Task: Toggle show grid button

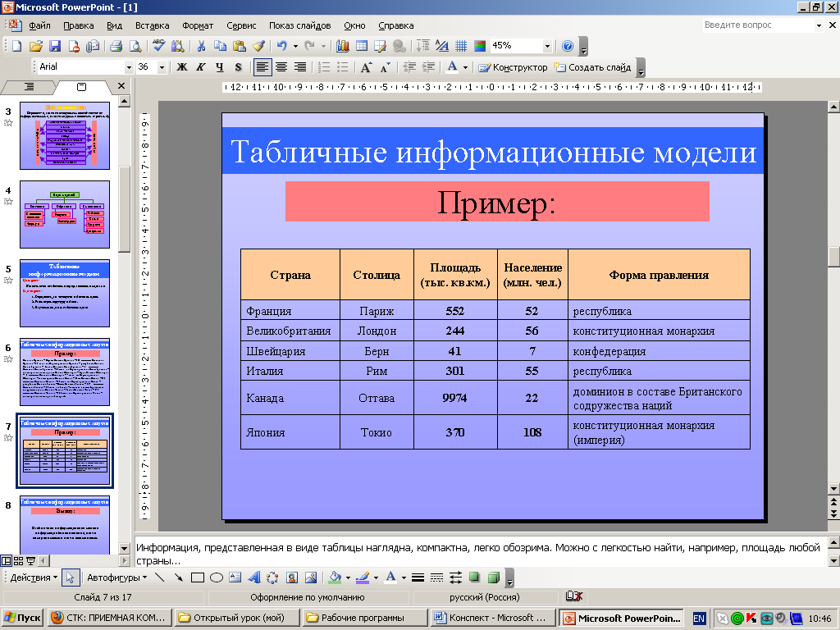Action: pyautogui.click(x=461, y=46)
